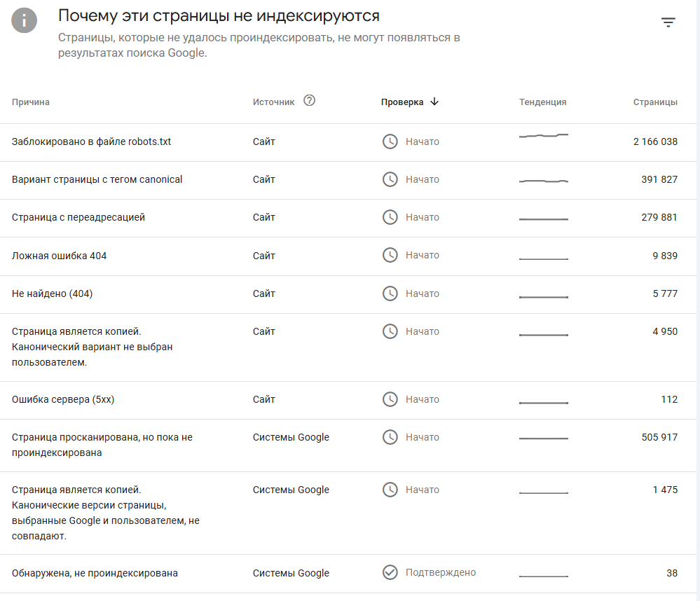700x601 pixels.
Task: Open Ложная ошибка 404 reason
Action: pos(59,256)
